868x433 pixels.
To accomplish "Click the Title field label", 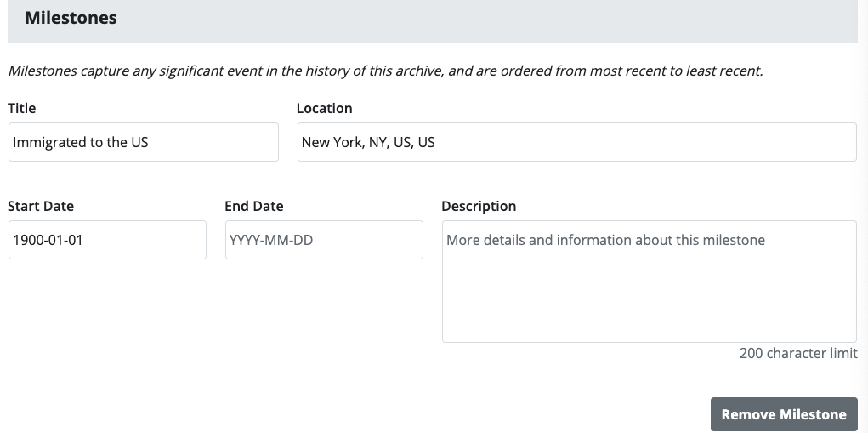I will click(22, 108).
